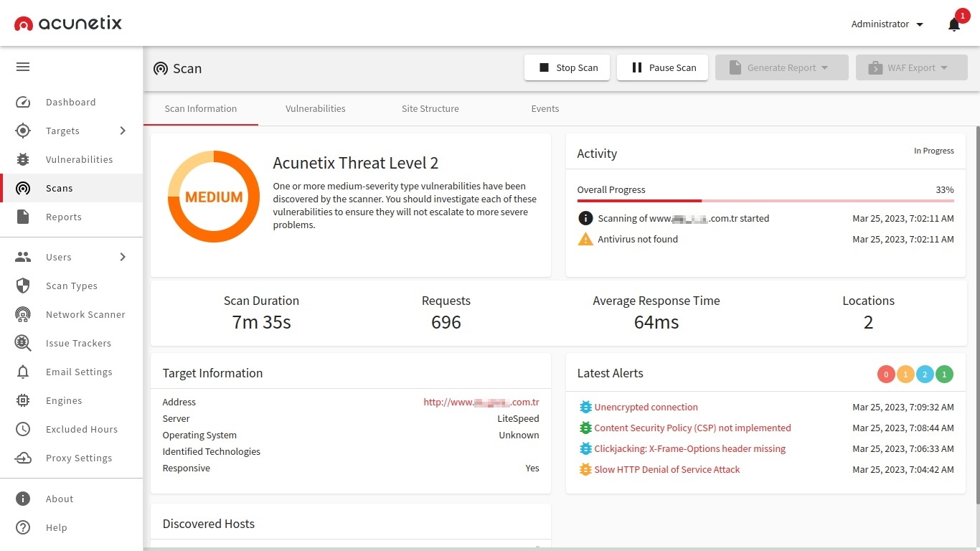Click bug icon next to Clickjacking alert
This screenshot has height=551, width=980.
(x=585, y=448)
